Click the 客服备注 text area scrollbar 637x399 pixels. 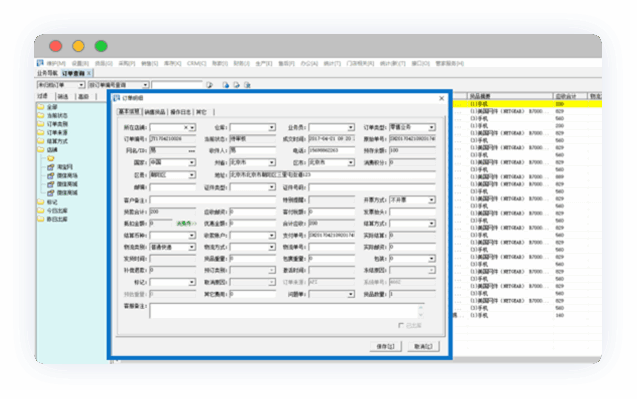[420, 311]
